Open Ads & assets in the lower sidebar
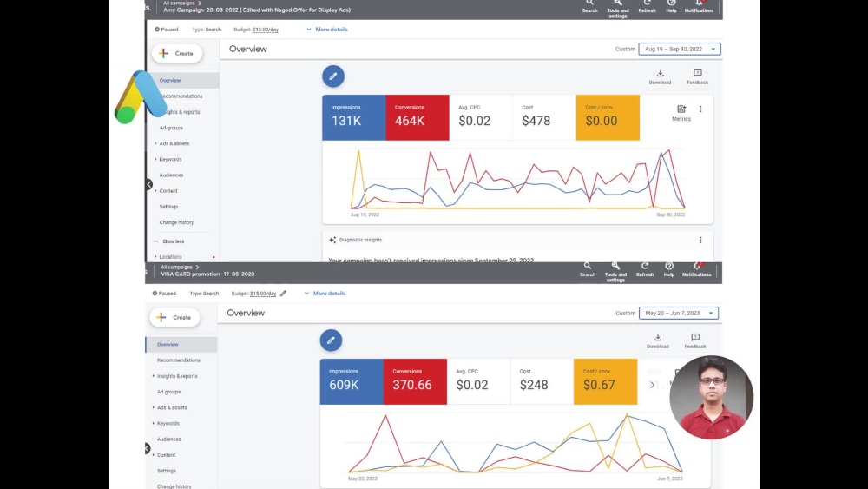The height and width of the screenshot is (489, 868). pyautogui.click(x=172, y=407)
